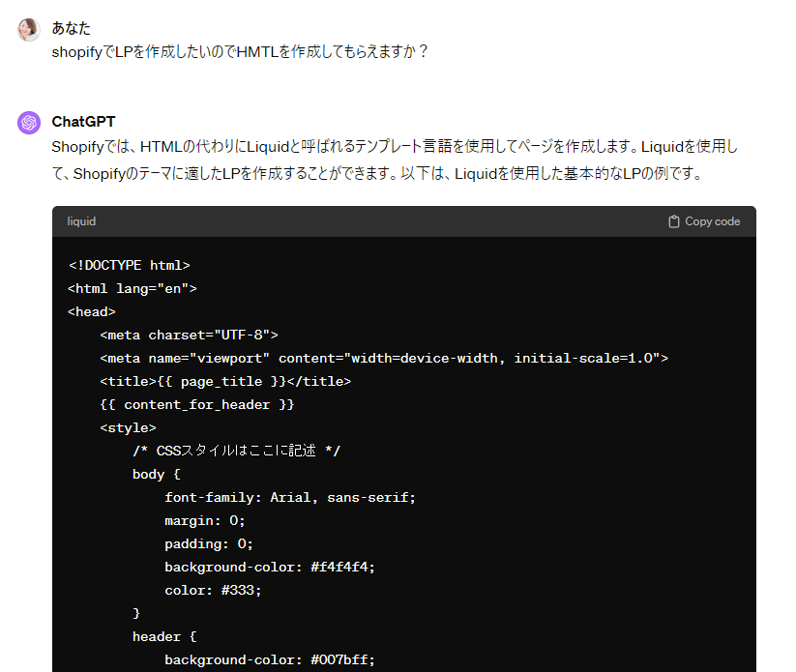The width and height of the screenshot is (796, 672).
Task: Click the '{{ content_for_header }}' line
Action: (197, 405)
